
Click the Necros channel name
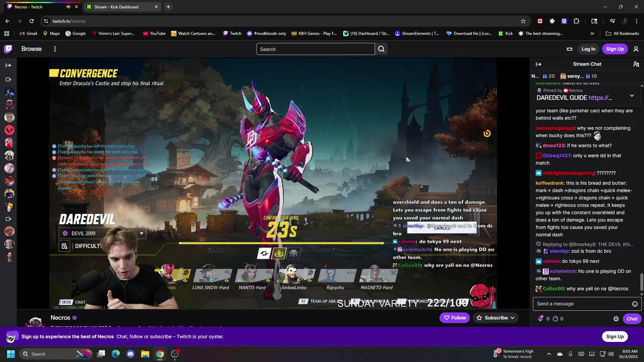click(60, 318)
